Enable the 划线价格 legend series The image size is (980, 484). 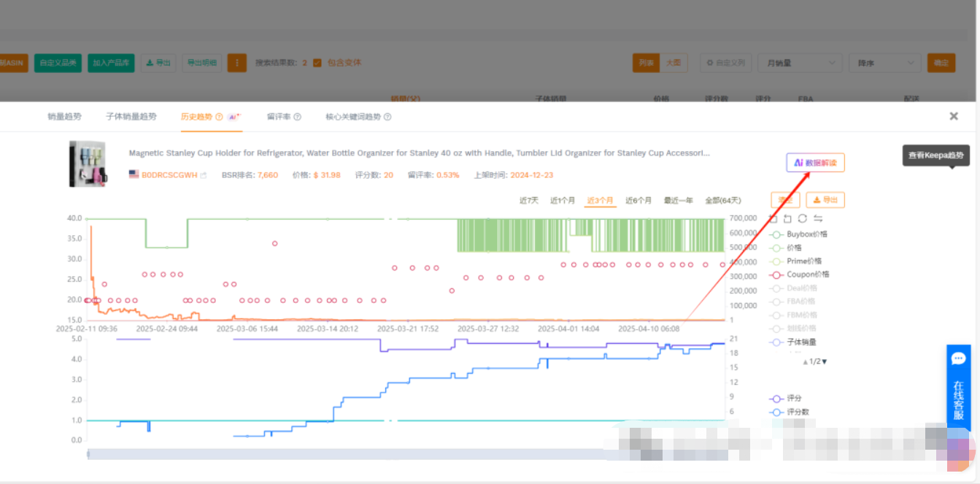[x=792, y=329]
